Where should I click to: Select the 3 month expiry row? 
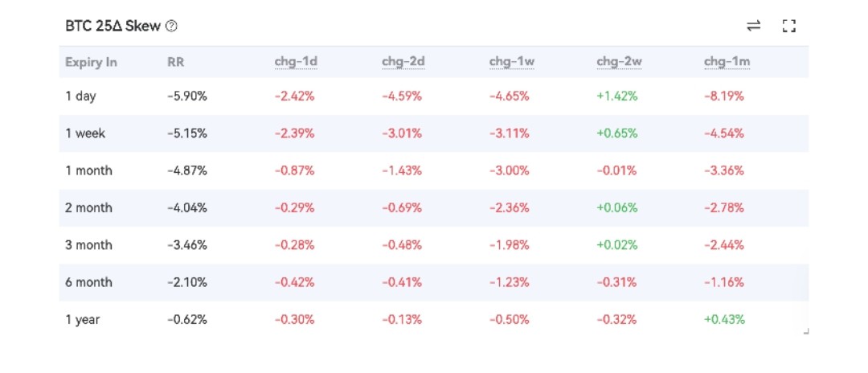coord(88,245)
